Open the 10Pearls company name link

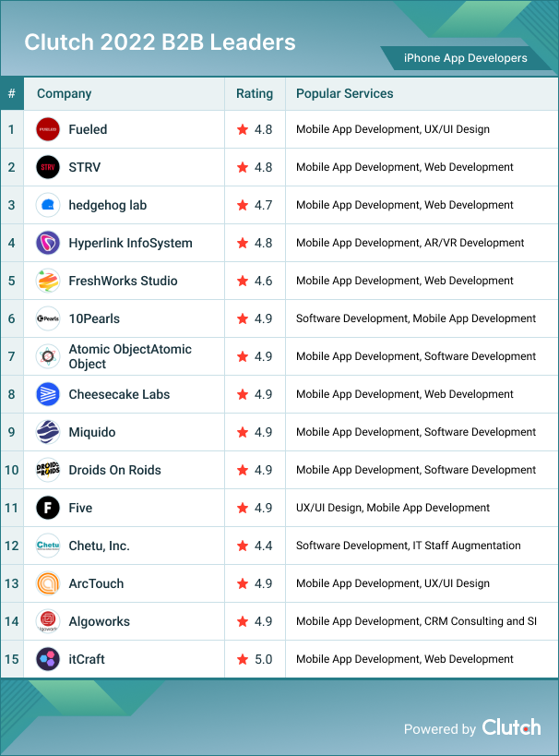tap(94, 318)
